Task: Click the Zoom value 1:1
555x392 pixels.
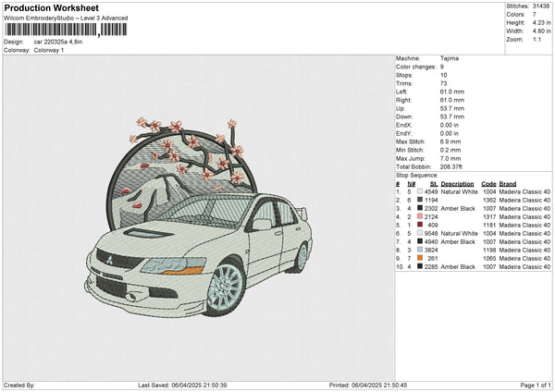Action: [x=536, y=39]
